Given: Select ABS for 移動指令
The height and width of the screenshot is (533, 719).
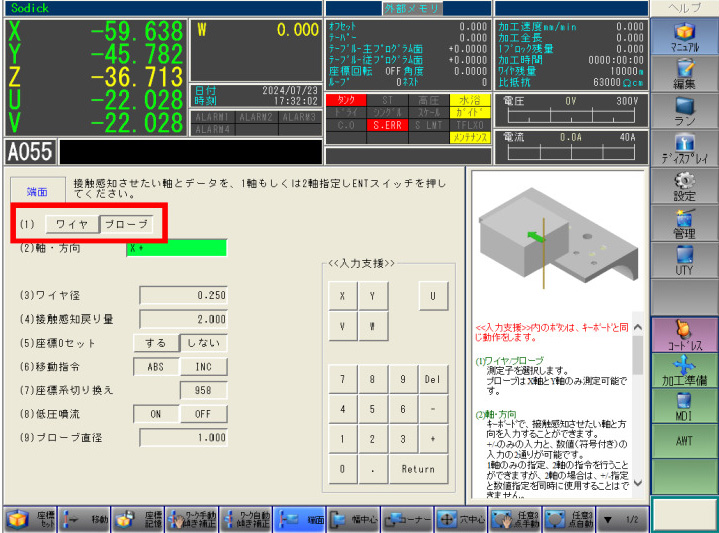Looking at the screenshot, I should coord(156,367).
